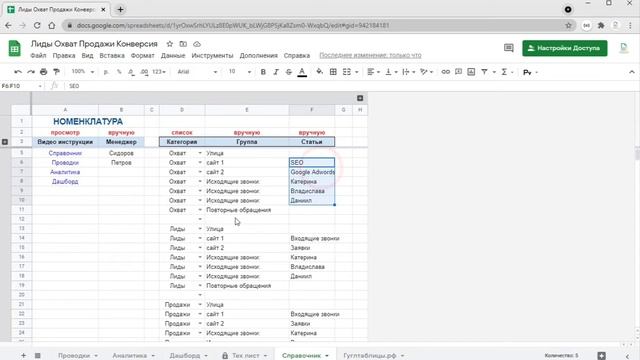Expand the row group plus beside row 3
Viewport: 640px width, 360px height.
(5, 142)
